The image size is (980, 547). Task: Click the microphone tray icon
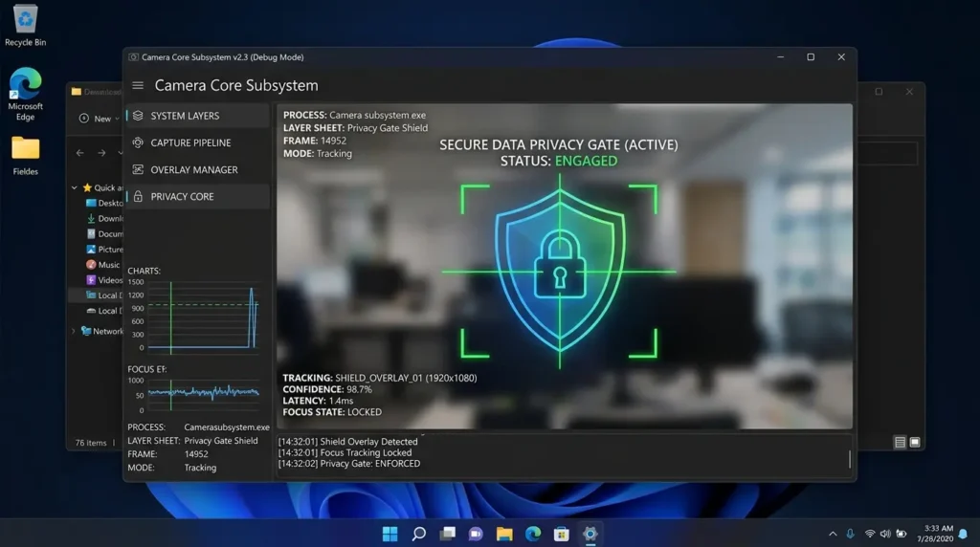tap(850, 534)
